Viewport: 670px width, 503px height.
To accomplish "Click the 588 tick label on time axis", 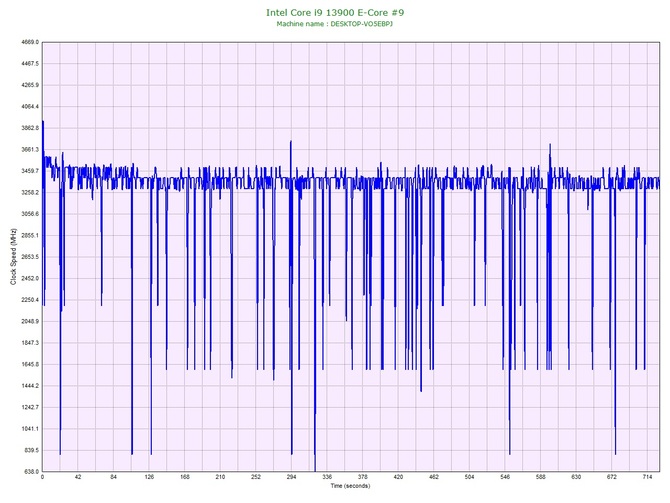I will (540, 477).
